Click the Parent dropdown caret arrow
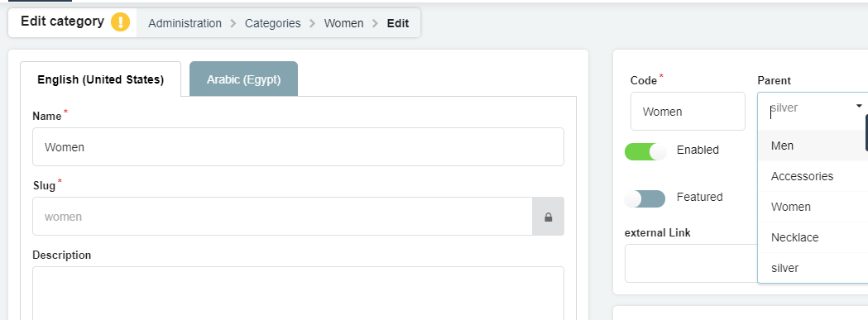 [859, 106]
